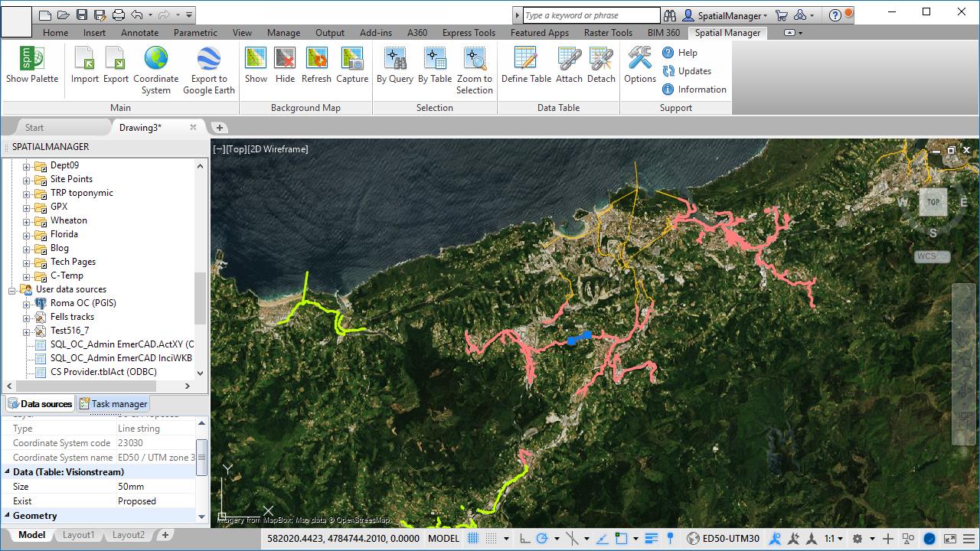The image size is (980, 551).
Task: Expand the Site Points folder node
Action: [x=26, y=179]
